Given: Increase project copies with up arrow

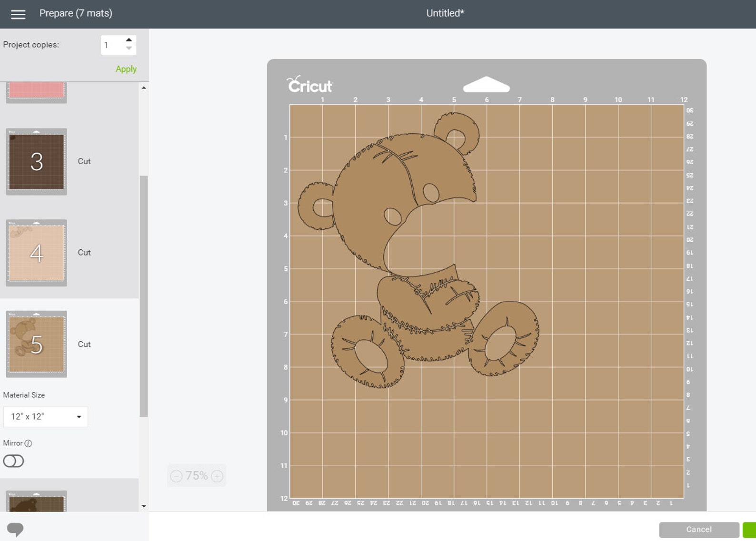Looking at the screenshot, I should click(129, 40).
